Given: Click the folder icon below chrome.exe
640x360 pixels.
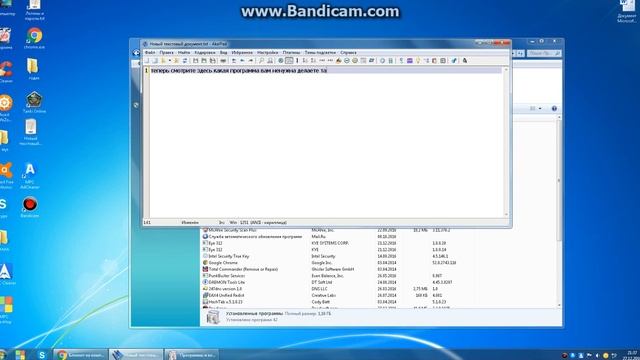Looking at the screenshot, I should [33, 69].
